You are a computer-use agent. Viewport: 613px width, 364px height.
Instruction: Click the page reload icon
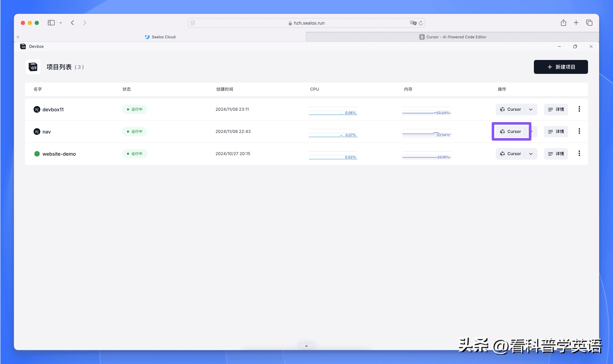tap(421, 23)
